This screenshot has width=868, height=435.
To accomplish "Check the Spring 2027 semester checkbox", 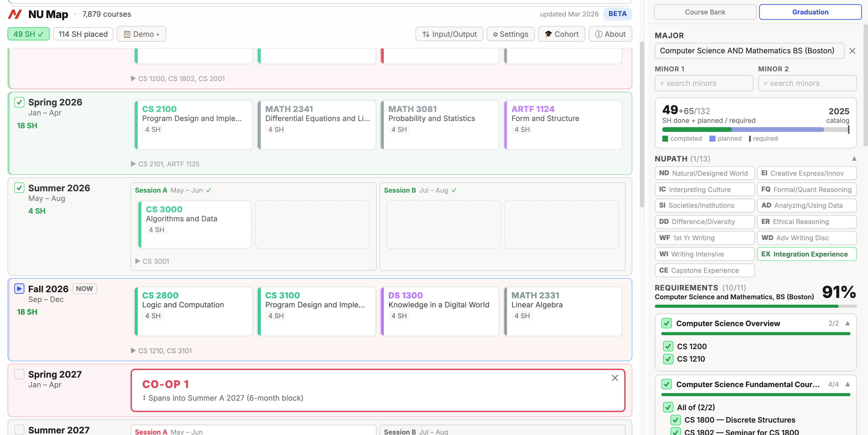I will (x=19, y=374).
